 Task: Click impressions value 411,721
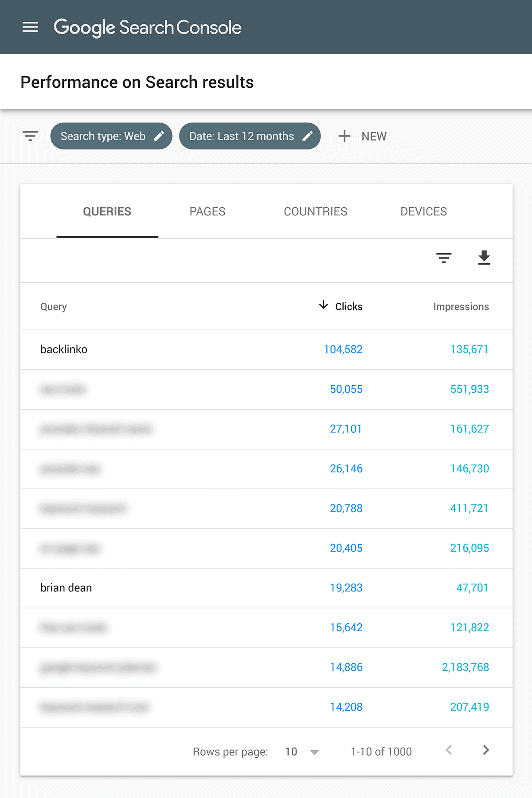tap(469, 509)
